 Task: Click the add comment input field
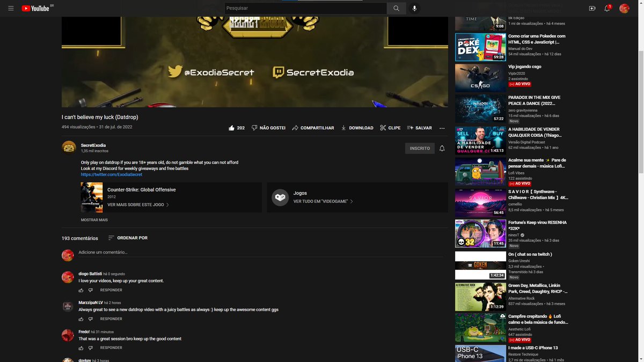pos(261,253)
